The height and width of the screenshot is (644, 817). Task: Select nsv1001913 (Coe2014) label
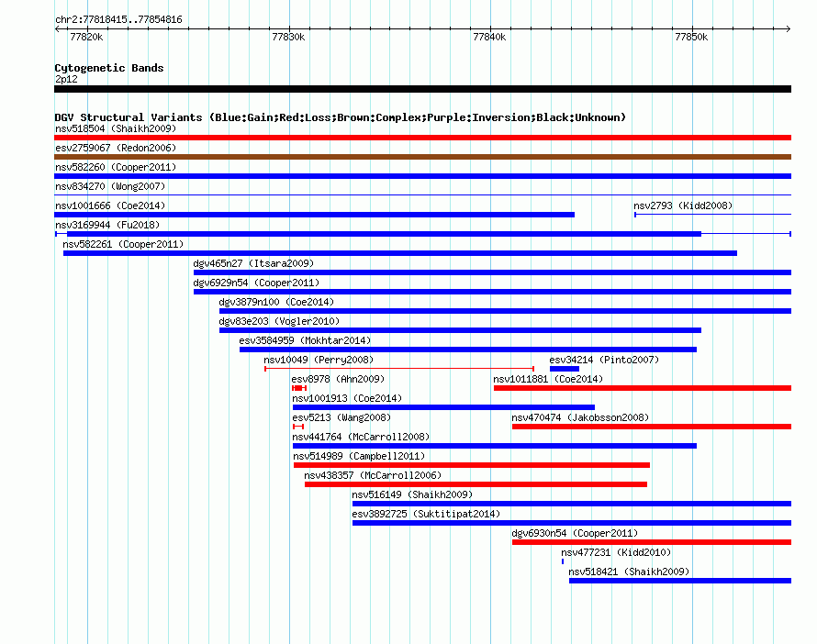[x=347, y=398]
